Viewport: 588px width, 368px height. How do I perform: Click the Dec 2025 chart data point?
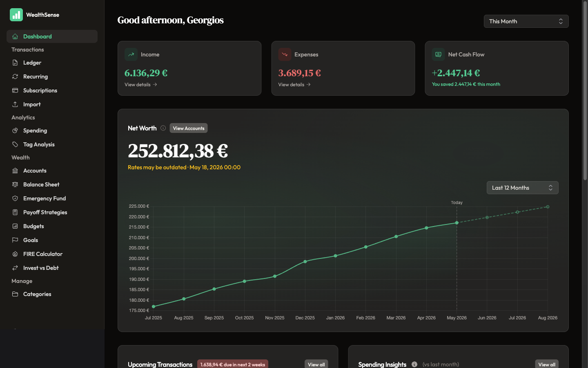click(305, 262)
